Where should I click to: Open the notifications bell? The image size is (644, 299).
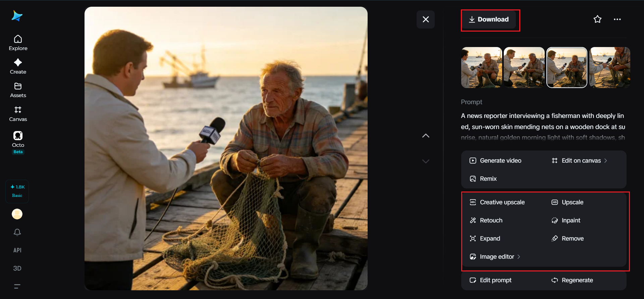(17, 232)
